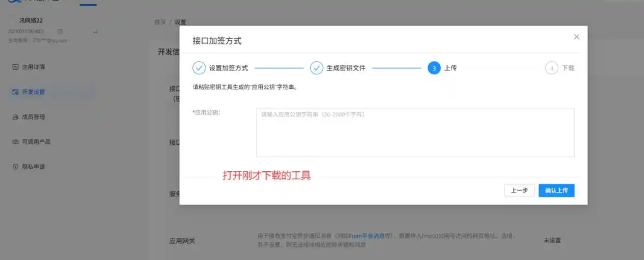Click the 可调用产品 sidebar icon
This screenshot has width=644, height=260.
pyautogui.click(x=16, y=142)
